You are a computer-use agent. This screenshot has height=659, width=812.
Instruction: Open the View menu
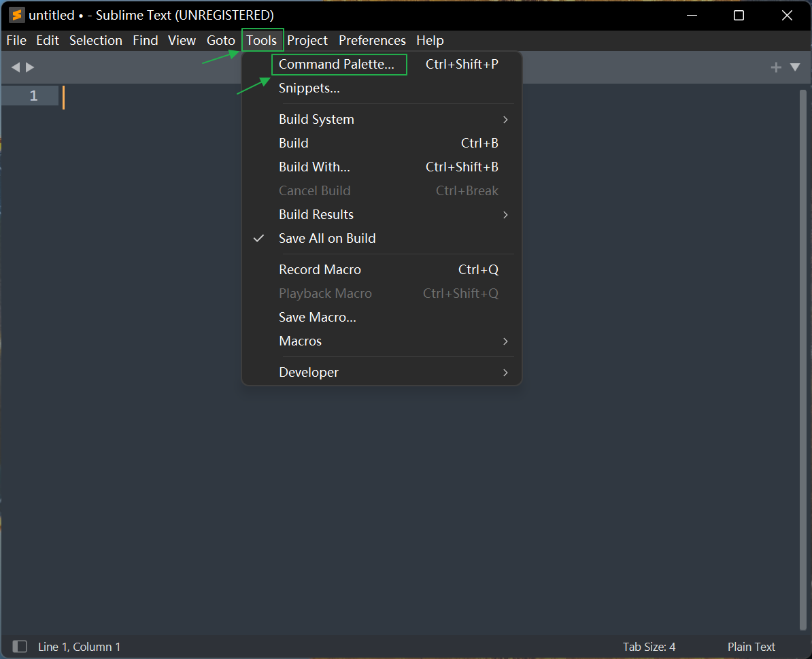click(182, 40)
